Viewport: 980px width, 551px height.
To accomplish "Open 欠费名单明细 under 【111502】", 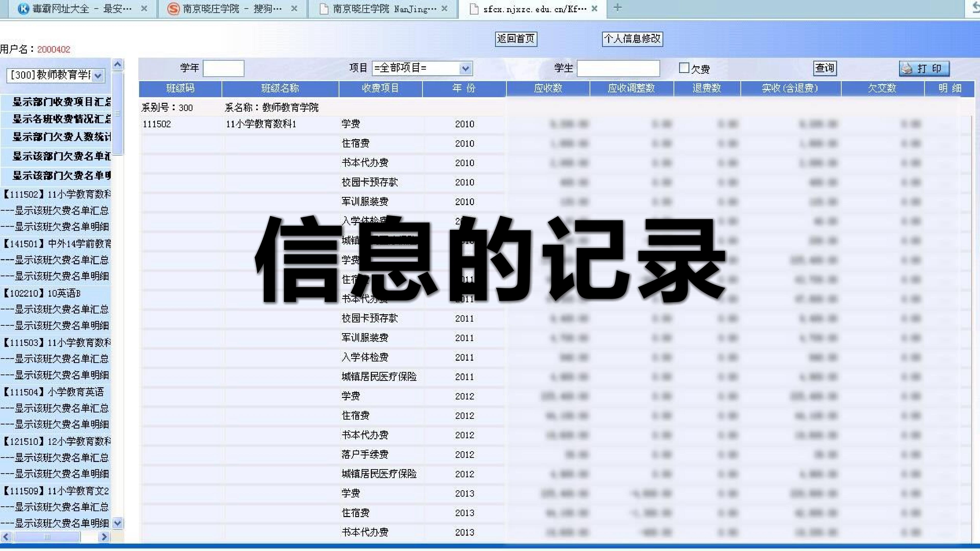I will [x=55, y=227].
